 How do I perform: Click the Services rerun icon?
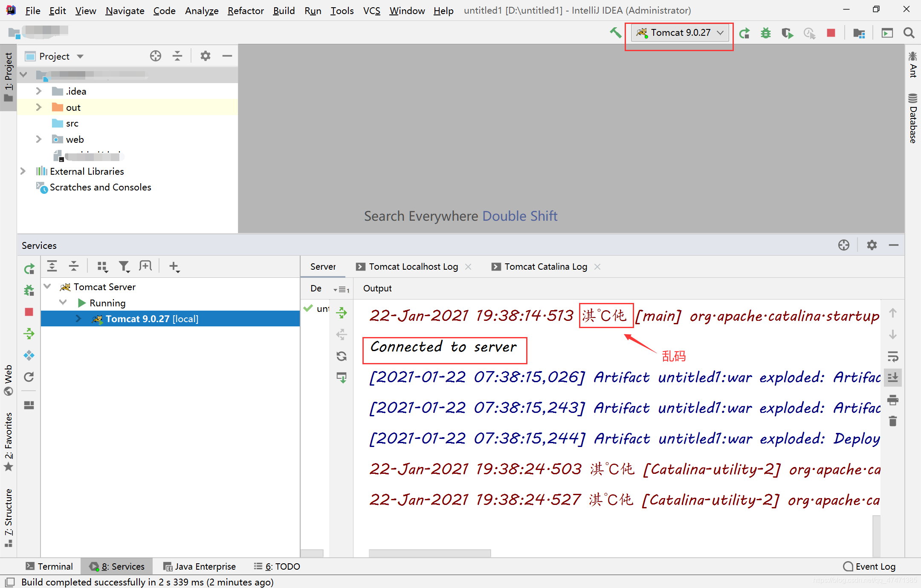tap(29, 269)
